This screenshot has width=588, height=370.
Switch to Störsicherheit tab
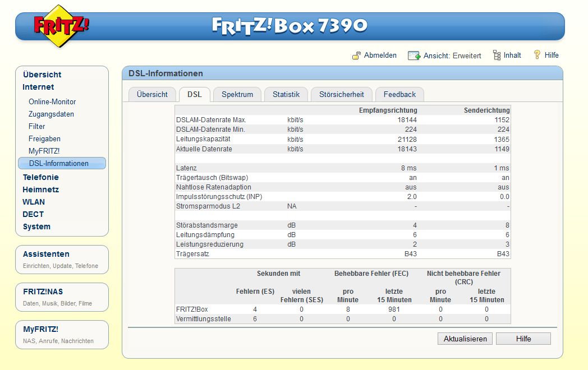[342, 95]
